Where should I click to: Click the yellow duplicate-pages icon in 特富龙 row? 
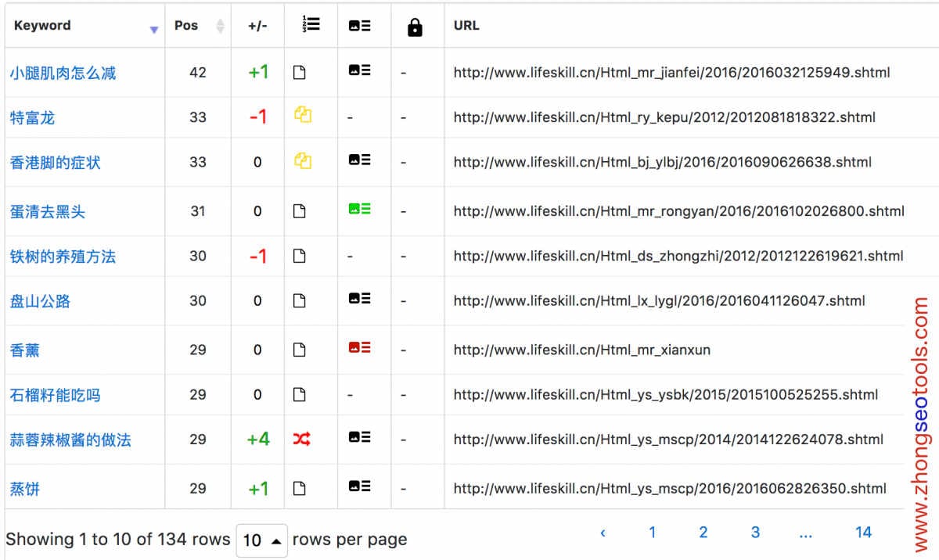(303, 115)
